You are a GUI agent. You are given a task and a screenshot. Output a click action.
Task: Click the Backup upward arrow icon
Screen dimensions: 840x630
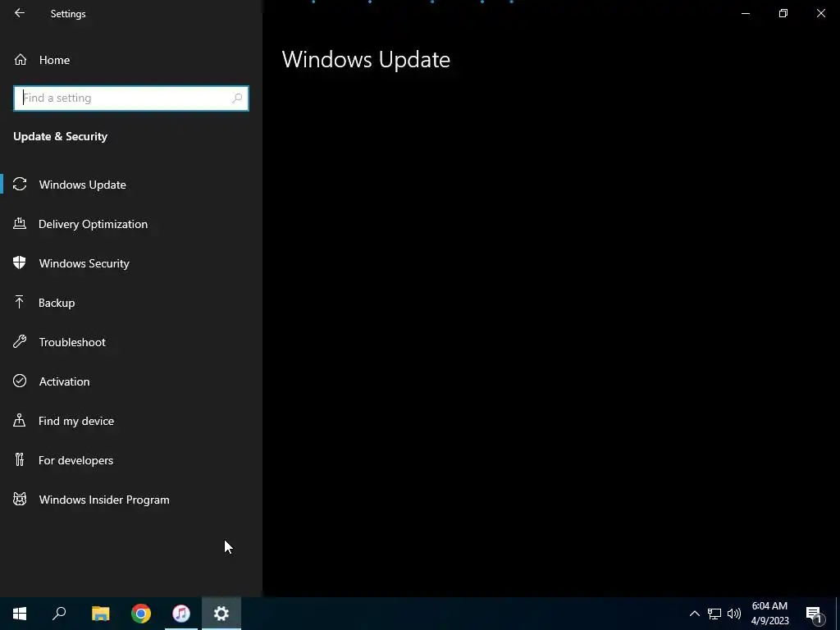click(20, 302)
